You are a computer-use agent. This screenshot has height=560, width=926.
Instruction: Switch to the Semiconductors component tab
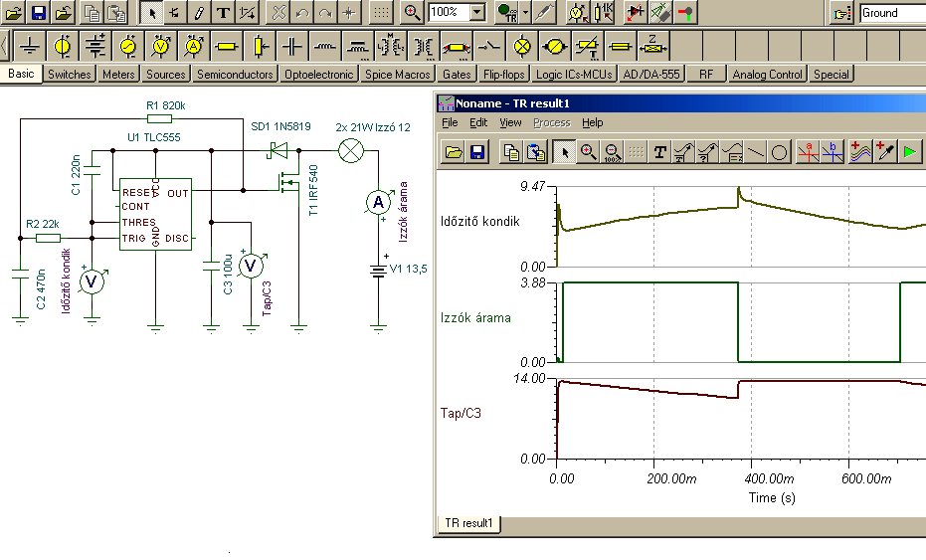235,75
